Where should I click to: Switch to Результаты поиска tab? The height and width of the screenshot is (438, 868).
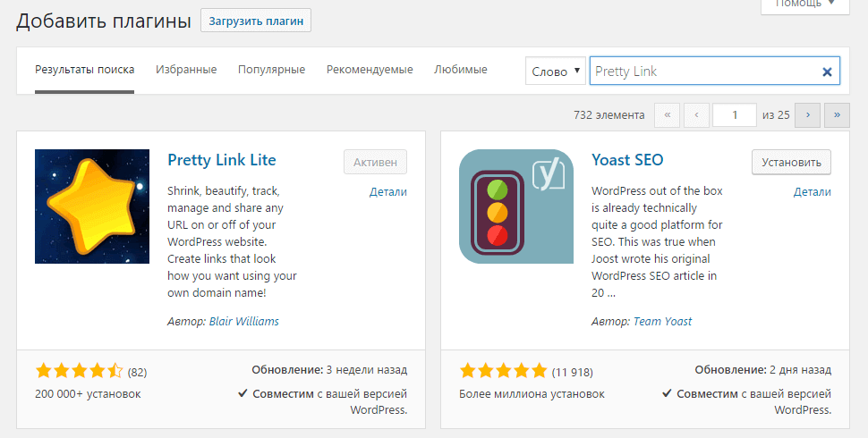pos(85,70)
